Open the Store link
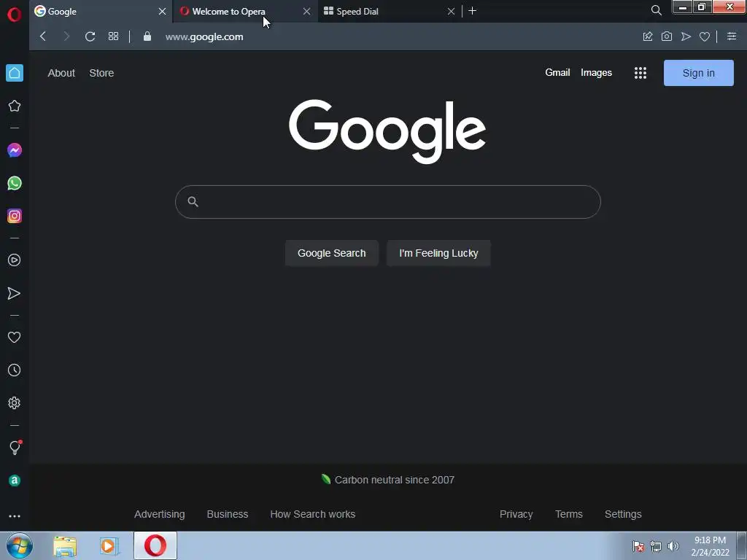Viewport: 747px width, 560px height. point(101,73)
